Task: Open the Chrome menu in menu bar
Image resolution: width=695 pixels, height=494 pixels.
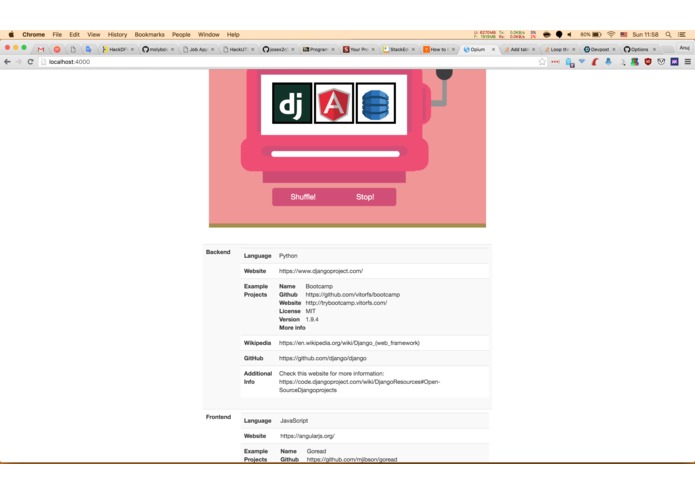Action: pos(34,35)
